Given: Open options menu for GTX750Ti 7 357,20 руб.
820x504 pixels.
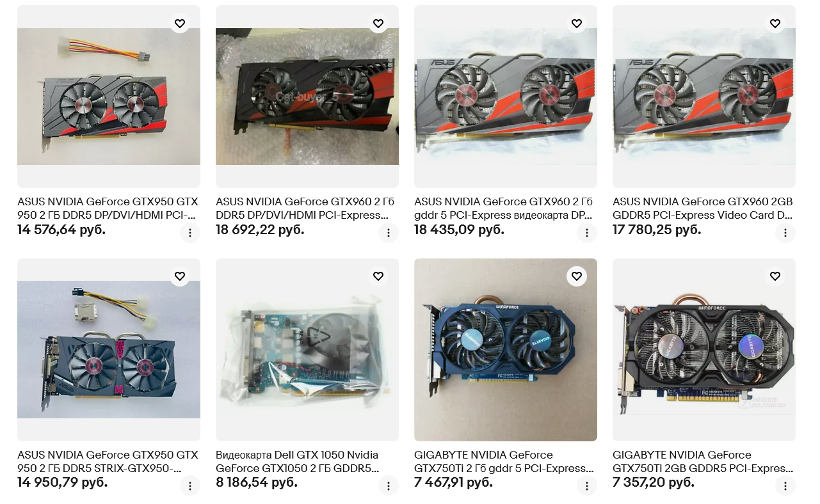Looking at the screenshot, I should coord(785,486).
